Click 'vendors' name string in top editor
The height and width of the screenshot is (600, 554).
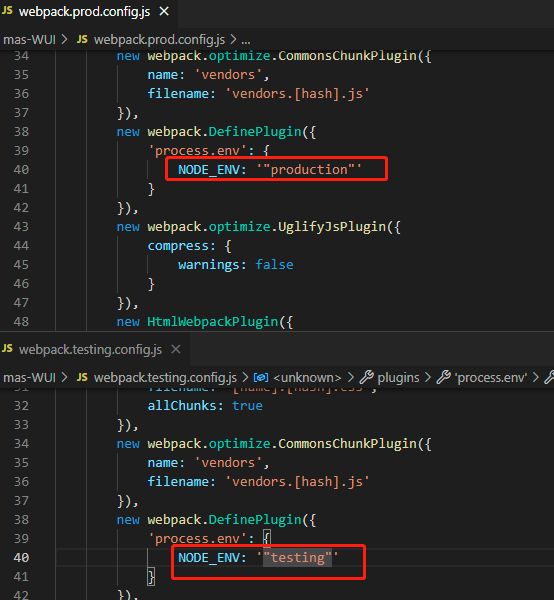(228, 75)
